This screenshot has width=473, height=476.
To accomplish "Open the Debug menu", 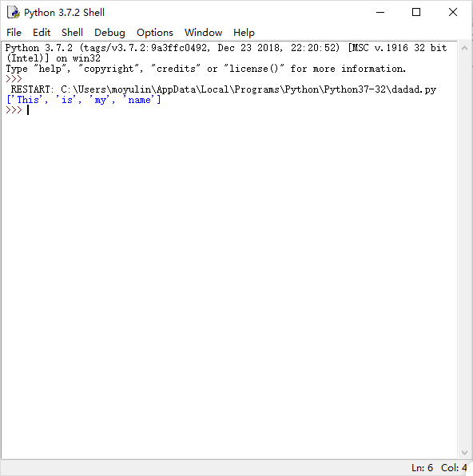I will [109, 33].
